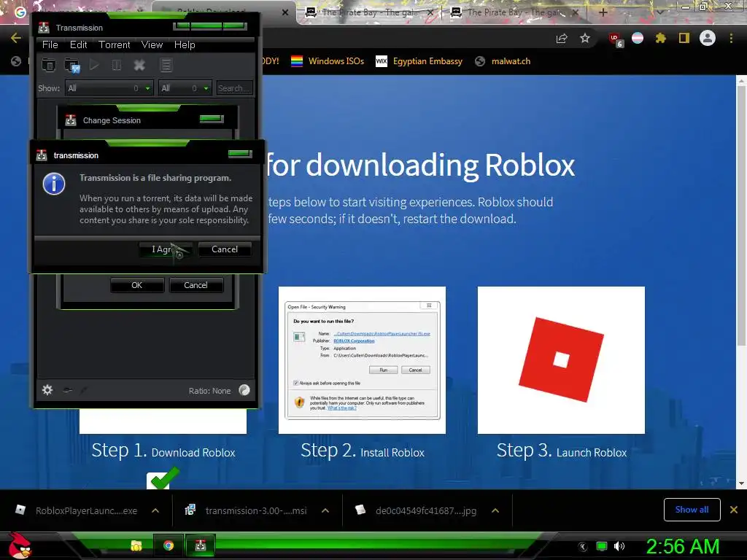Click the Start torrent play icon
The height and width of the screenshot is (560, 747).
click(x=94, y=65)
